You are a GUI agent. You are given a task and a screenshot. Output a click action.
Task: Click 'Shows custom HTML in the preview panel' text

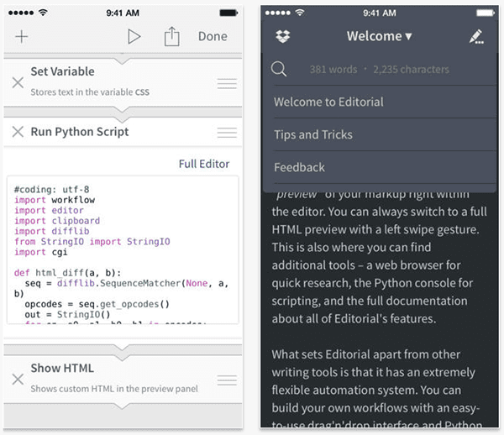[x=114, y=389]
